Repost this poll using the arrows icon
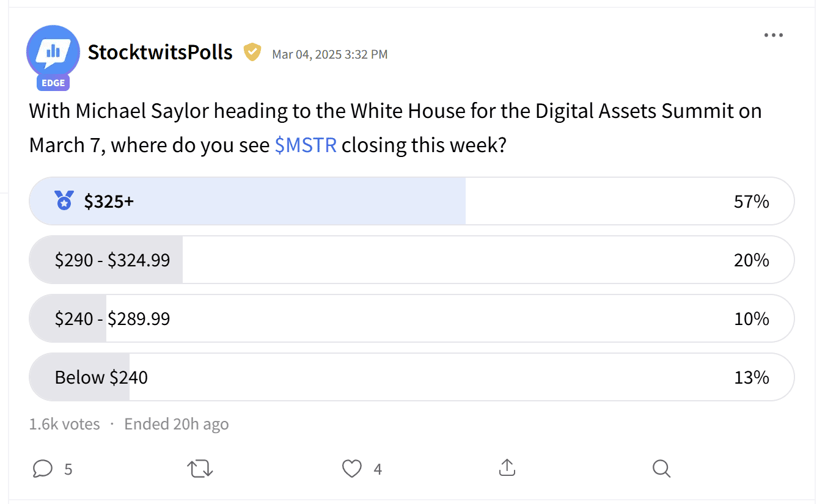The image size is (825, 504). 200,469
